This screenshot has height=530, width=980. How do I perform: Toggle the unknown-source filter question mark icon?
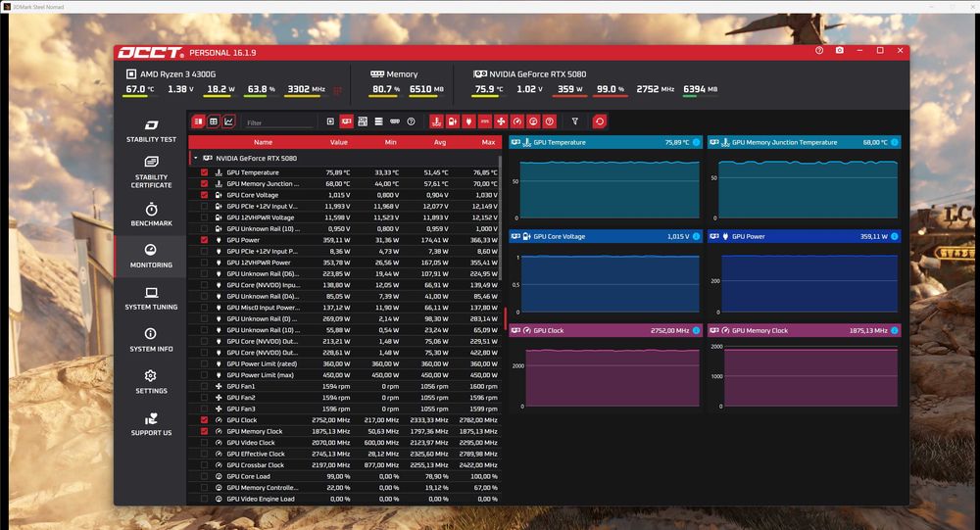[x=412, y=121]
